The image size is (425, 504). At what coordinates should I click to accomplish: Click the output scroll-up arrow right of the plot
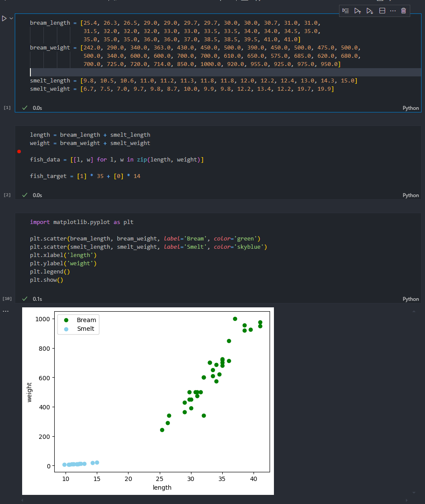point(414,311)
